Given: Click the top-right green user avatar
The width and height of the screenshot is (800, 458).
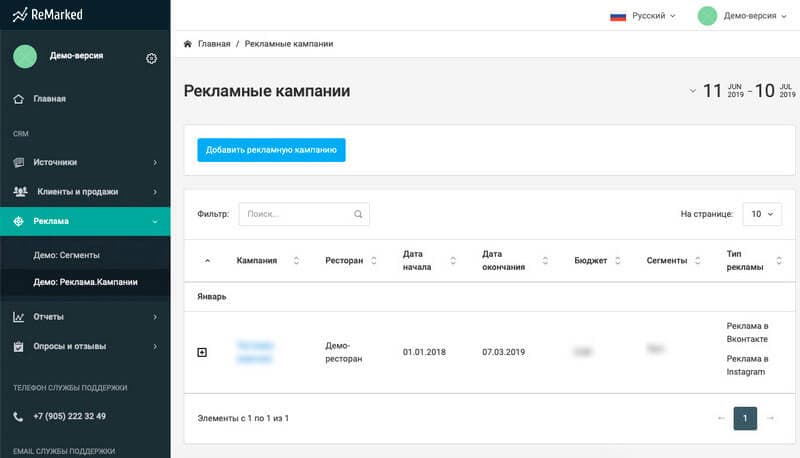Looking at the screenshot, I should click(x=707, y=16).
